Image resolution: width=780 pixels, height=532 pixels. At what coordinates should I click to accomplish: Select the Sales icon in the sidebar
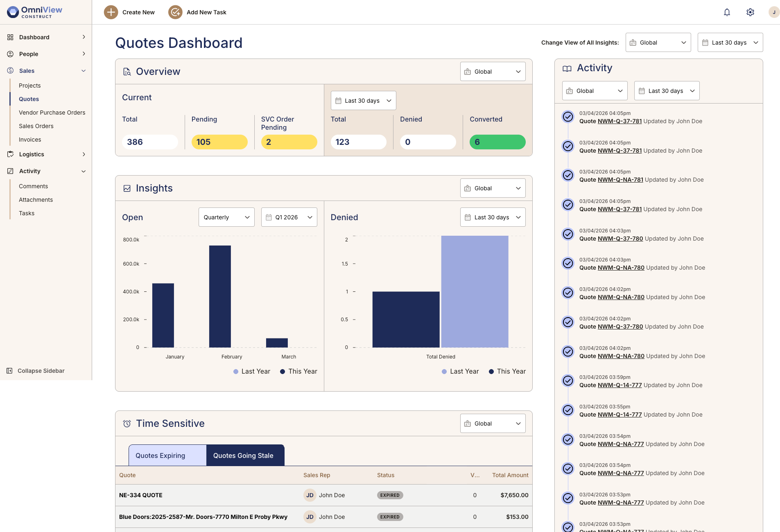coord(11,70)
